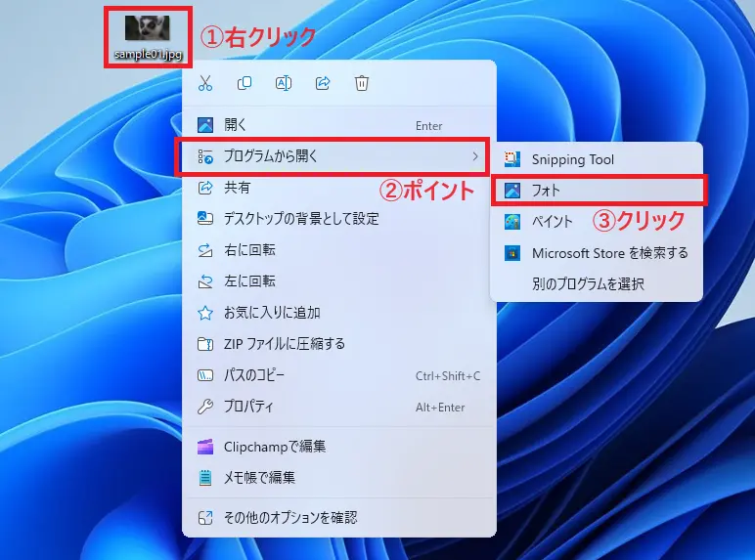Click the Cut scissors icon
The width and height of the screenshot is (755, 560).
[205, 84]
